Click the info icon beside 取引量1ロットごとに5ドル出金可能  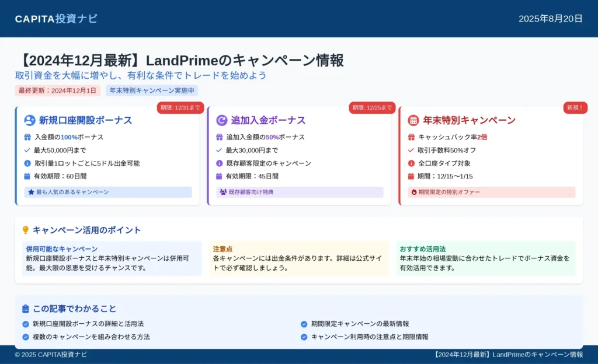[27, 163]
